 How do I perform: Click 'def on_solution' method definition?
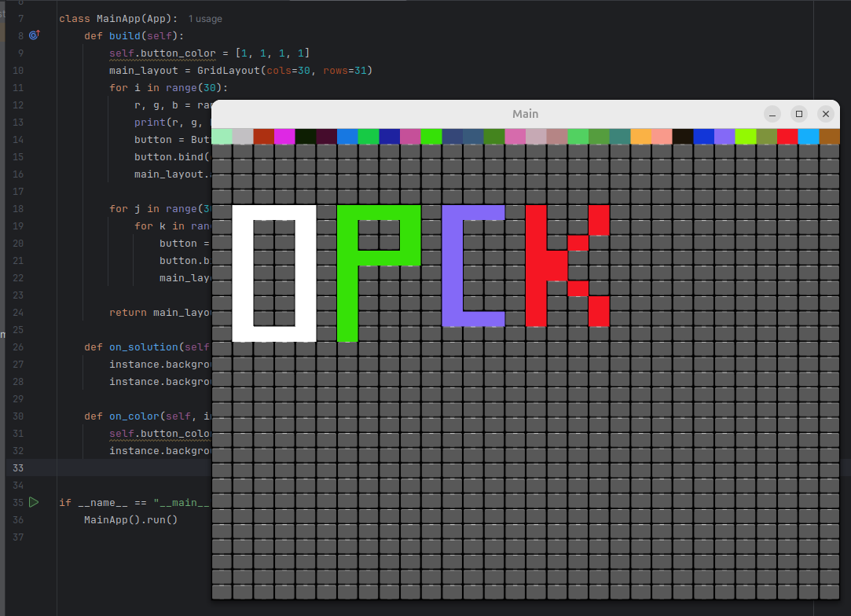(146, 346)
